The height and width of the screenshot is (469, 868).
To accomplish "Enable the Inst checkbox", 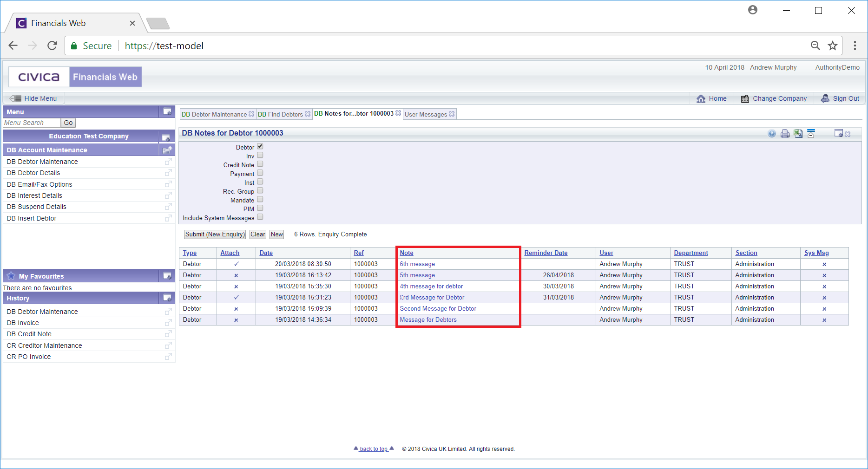I will (x=260, y=182).
